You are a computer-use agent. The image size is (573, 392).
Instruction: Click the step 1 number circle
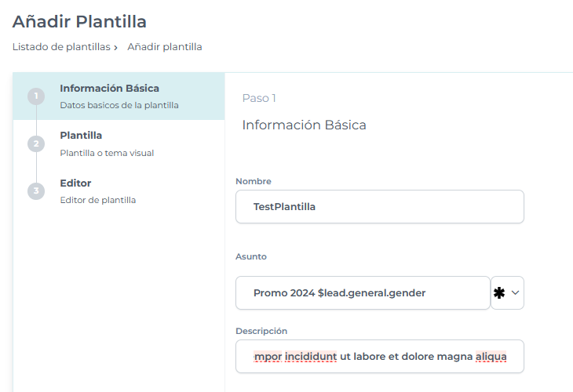click(36, 96)
